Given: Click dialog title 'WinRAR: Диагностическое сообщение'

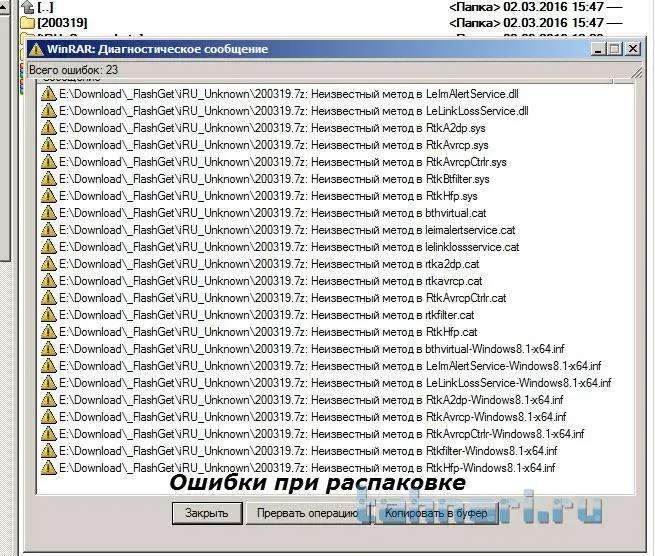Looking at the screenshot, I should click(x=157, y=49).
